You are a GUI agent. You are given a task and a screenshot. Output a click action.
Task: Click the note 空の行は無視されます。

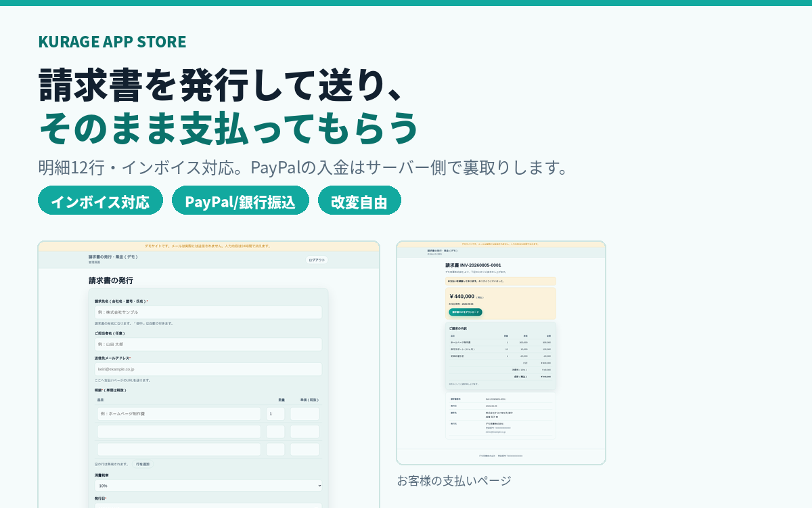(112, 464)
